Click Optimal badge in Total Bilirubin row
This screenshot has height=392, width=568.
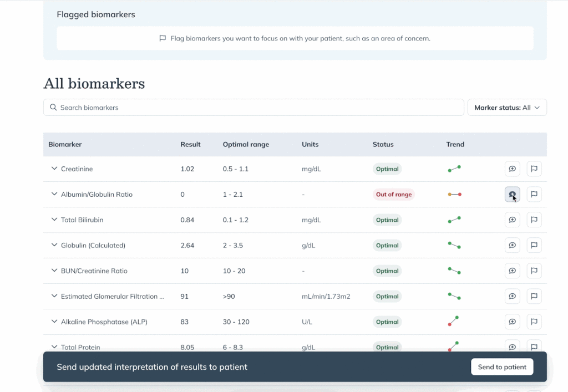point(387,220)
